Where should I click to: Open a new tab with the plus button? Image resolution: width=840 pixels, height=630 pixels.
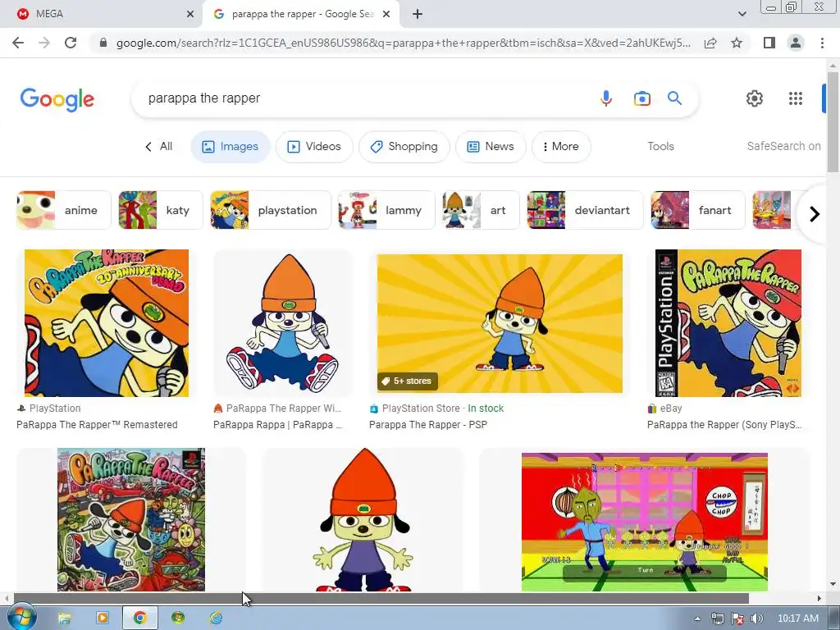click(418, 14)
